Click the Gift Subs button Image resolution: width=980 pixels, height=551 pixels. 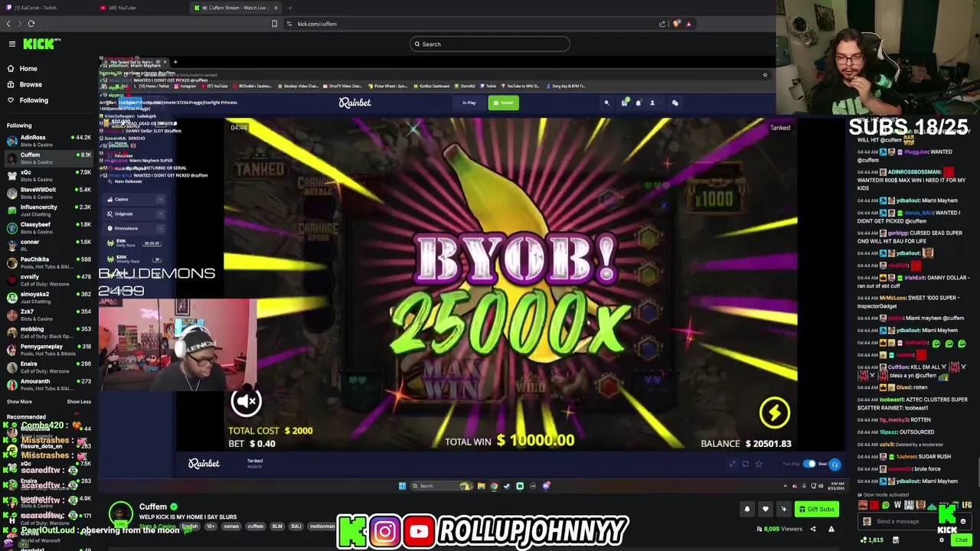point(817,509)
